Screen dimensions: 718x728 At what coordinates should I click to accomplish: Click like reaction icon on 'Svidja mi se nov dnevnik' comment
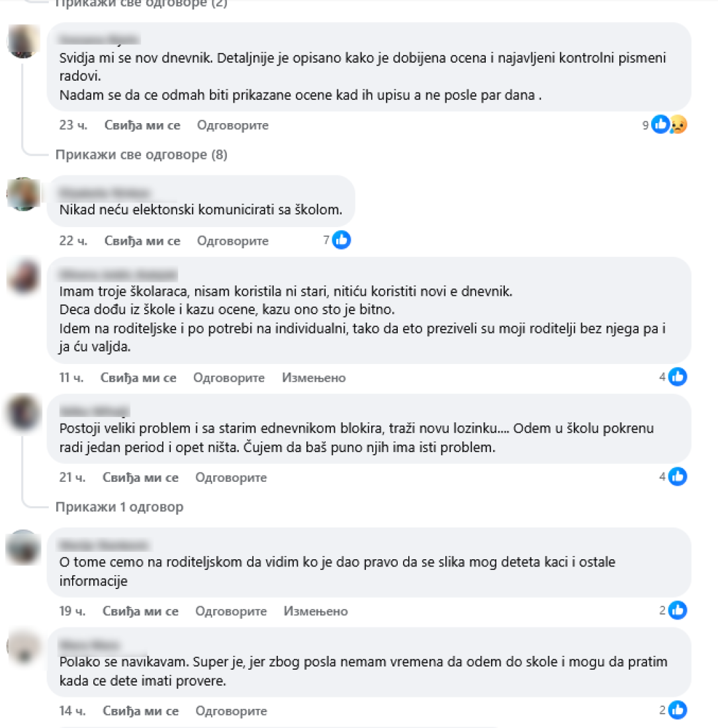point(660,124)
